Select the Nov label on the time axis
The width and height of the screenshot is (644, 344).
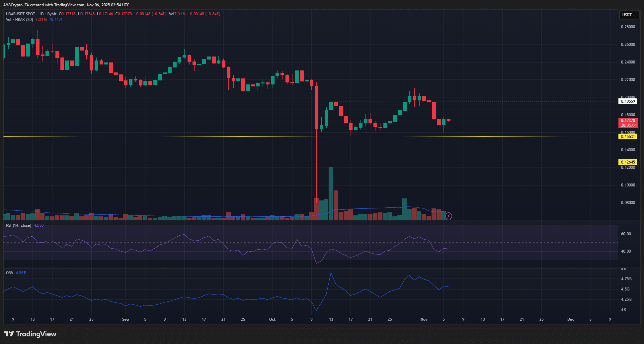pyautogui.click(x=424, y=319)
